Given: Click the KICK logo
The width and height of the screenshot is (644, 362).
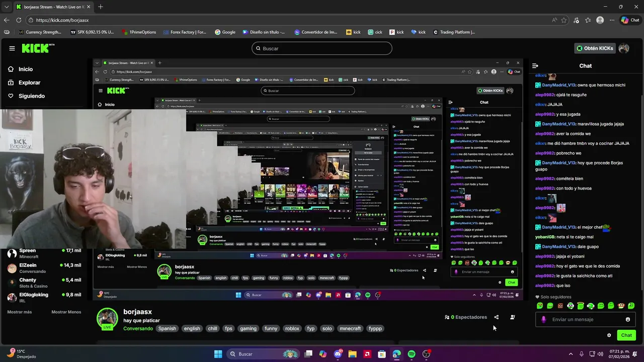Looking at the screenshot, I should (x=38, y=48).
